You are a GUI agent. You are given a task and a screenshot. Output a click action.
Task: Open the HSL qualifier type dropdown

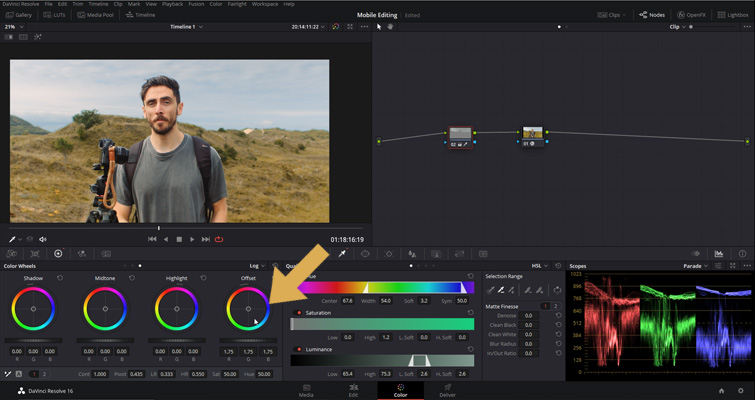click(540, 266)
